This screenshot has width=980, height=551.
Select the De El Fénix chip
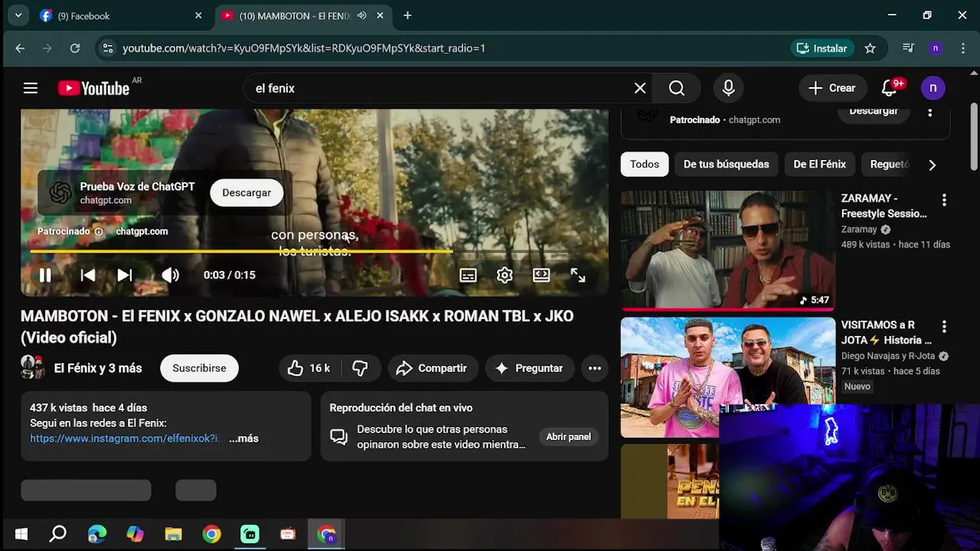(819, 165)
